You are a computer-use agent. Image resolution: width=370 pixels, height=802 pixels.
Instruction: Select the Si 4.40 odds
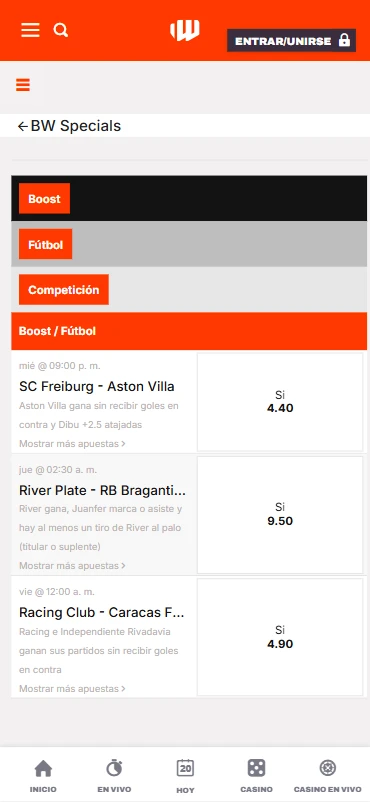pos(280,402)
